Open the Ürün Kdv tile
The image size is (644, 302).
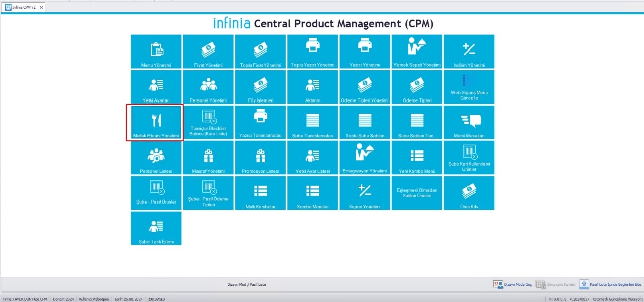(469, 193)
